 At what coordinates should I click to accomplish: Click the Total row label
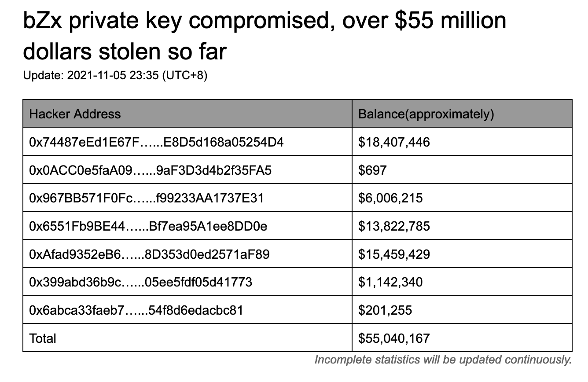pyautogui.click(x=43, y=338)
